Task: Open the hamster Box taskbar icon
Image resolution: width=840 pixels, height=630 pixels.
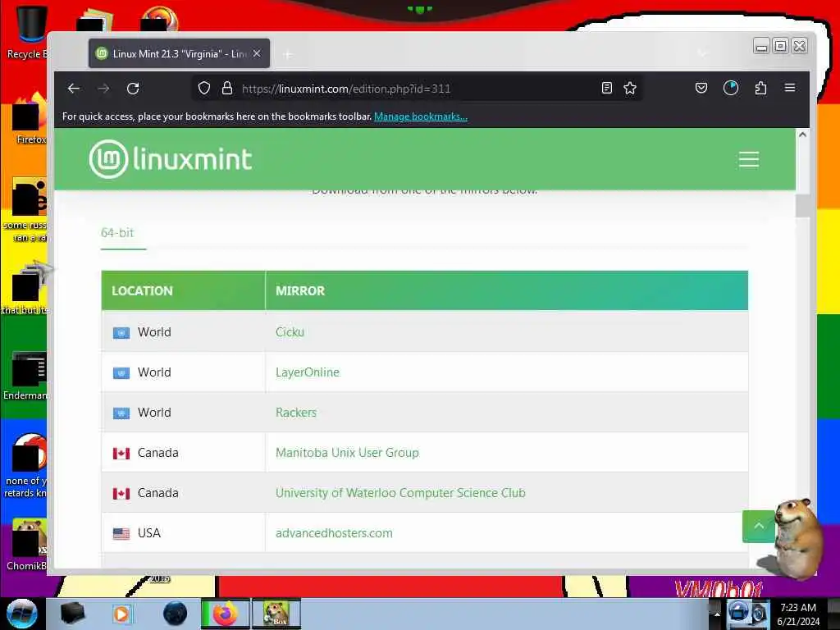Action: (276, 614)
